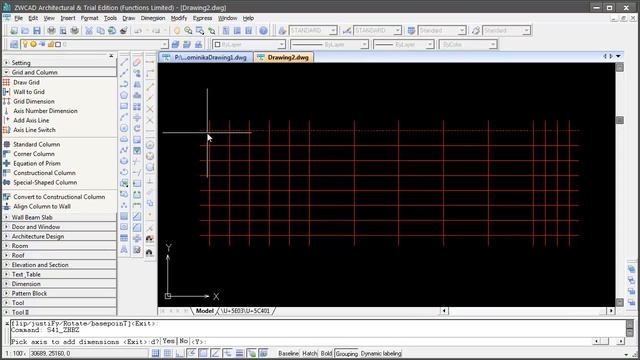The width and height of the screenshot is (640, 360).
Task: Toggle Grid display in status bar
Action: coord(167,353)
